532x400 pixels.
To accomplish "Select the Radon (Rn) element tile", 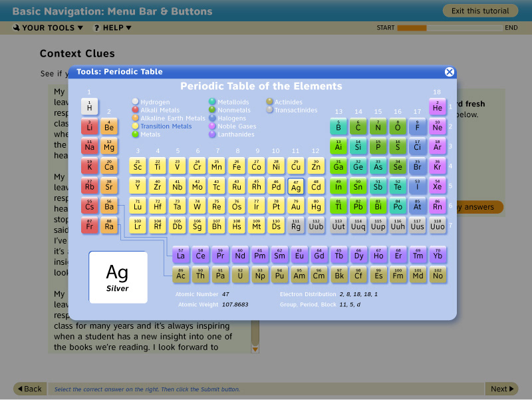I will [x=438, y=206].
